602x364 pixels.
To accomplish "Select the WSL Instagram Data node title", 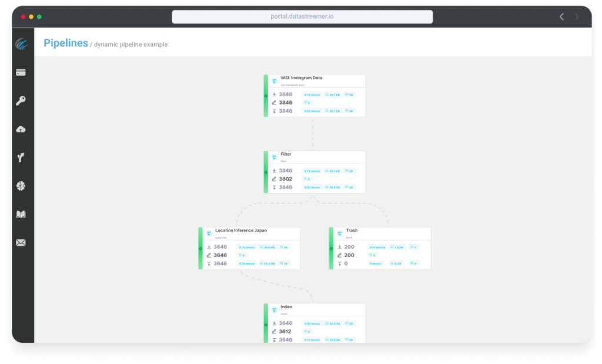I will tap(302, 78).
